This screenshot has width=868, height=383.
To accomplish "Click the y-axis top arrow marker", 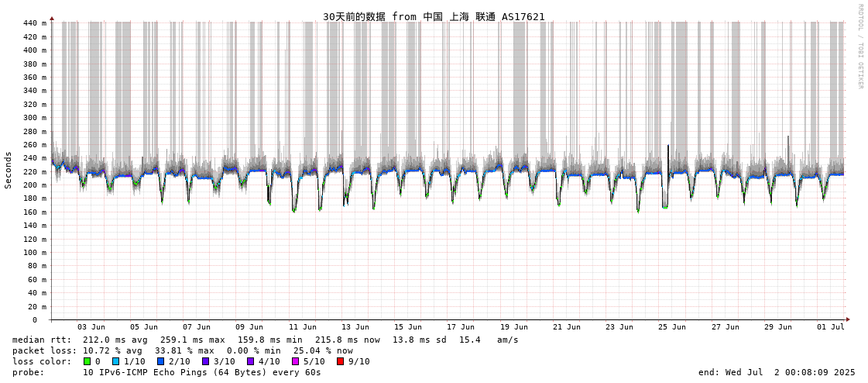I will 51,19.
